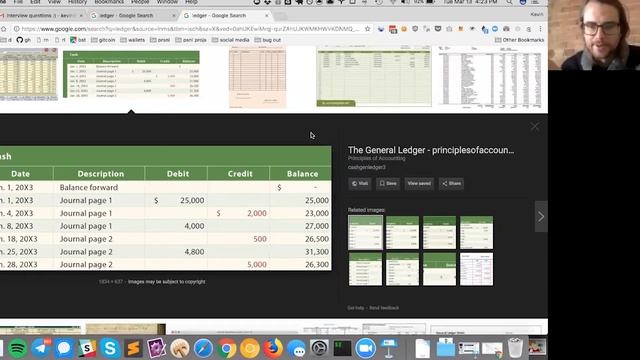Screen dimensions: 640x360
Task: Go to the next image with the arrow
Action: 541,216
